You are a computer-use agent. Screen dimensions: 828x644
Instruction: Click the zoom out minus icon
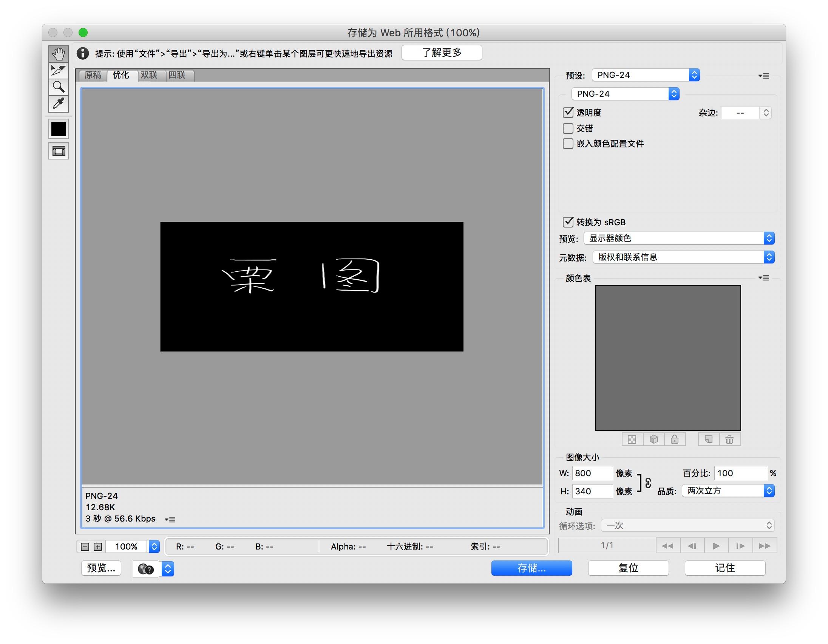pyautogui.click(x=85, y=546)
